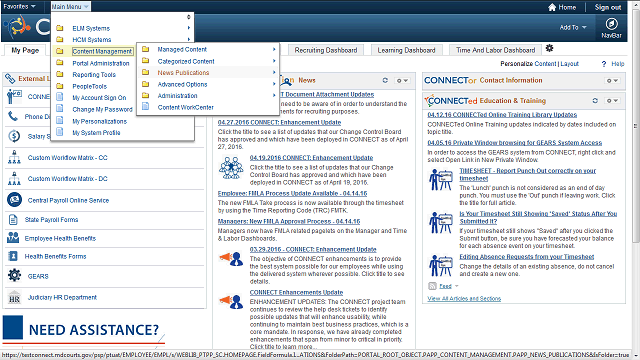Viewport: 640px width, 360px height.
Task: Click the RSS Feed icon
Action: tap(432, 286)
